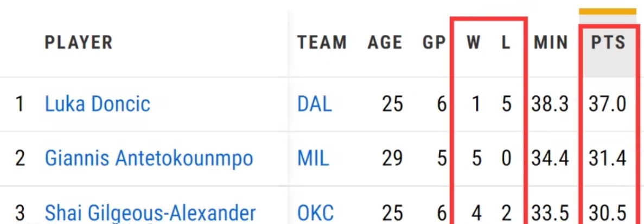Sort table by PLAYER column header
The width and height of the screenshot is (644, 224).
coord(79,42)
